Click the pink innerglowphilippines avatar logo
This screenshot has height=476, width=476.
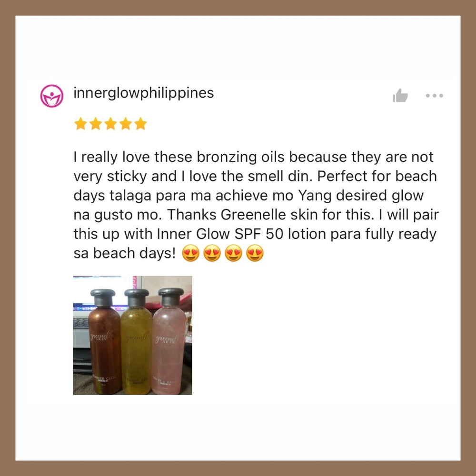pyautogui.click(x=52, y=96)
